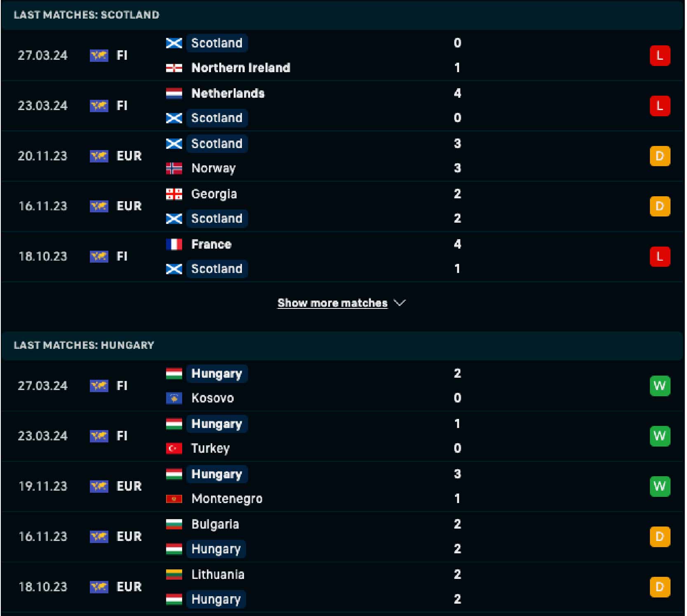Image resolution: width=687 pixels, height=616 pixels.
Task: Click the Georgia flag icon
Action: [x=174, y=194]
